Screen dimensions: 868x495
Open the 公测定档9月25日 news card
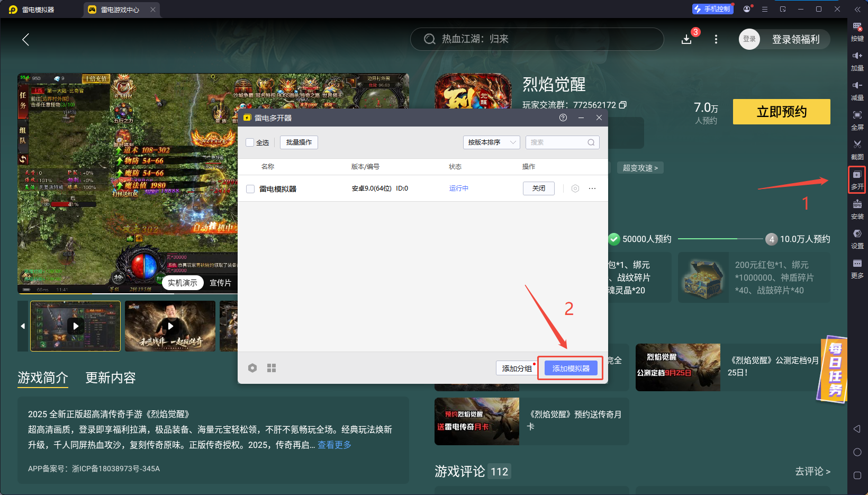(x=732, y=367)
